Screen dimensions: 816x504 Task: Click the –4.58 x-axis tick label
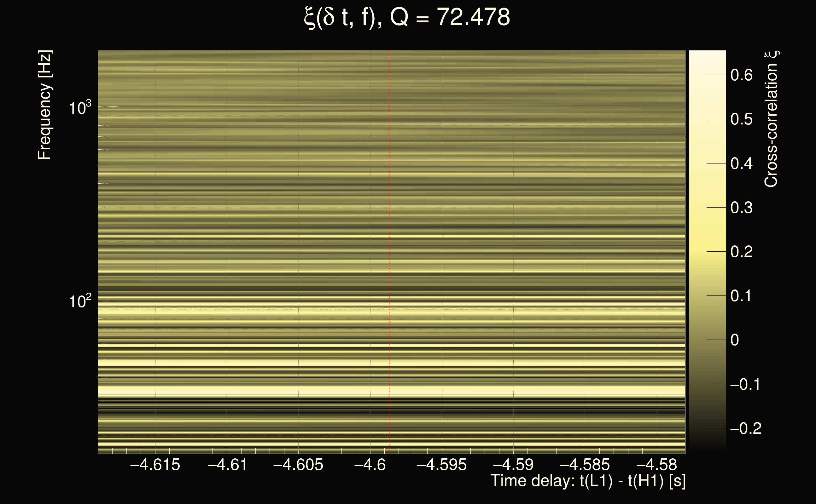(656, 465)
